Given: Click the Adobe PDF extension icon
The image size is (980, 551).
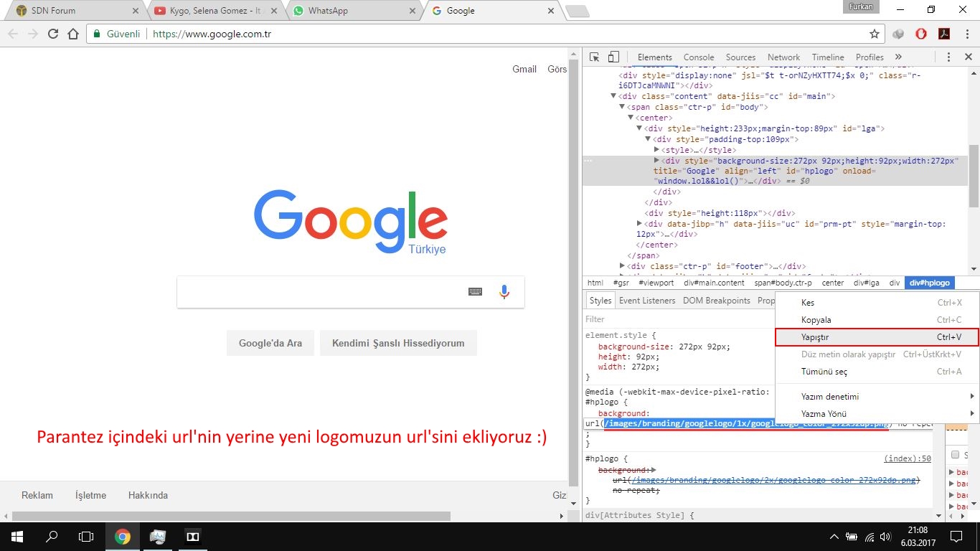Looking at the screenshot, I should coord(945,34).
